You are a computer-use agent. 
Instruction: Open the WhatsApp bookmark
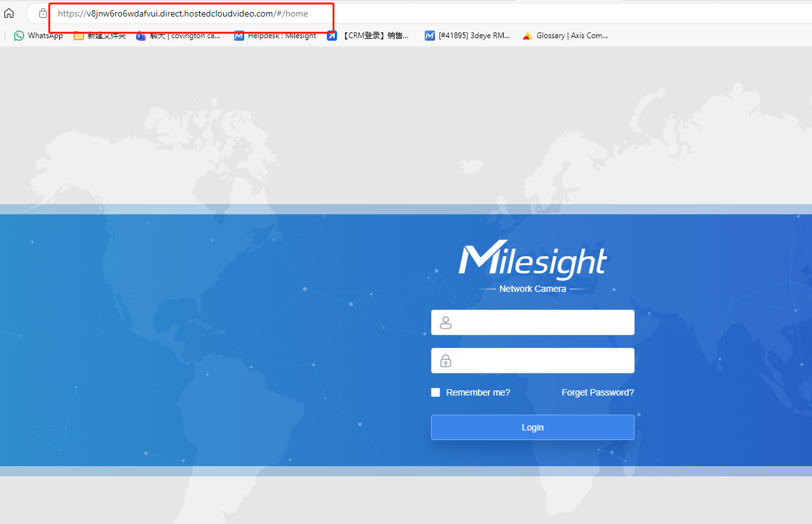coord(39,36)
